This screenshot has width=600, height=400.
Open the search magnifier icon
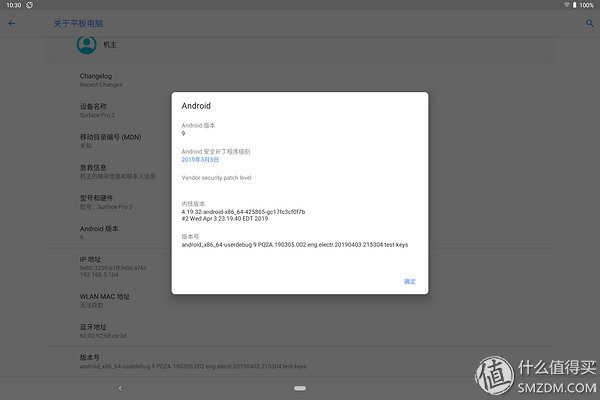pyautogui.click(x=590, y=23)
